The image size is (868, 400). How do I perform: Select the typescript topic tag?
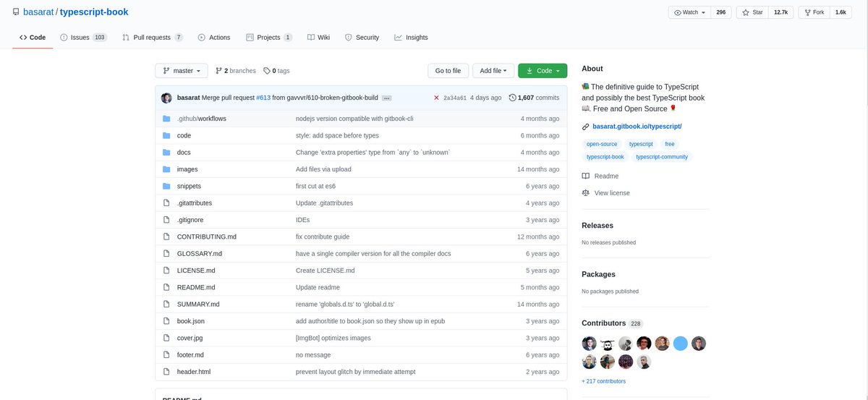click(641, 144)
